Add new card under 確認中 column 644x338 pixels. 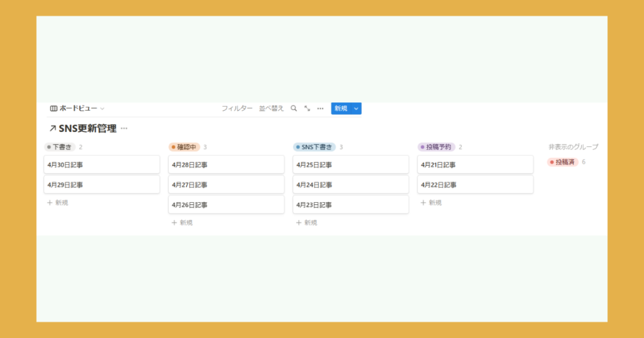pos(182,222)
